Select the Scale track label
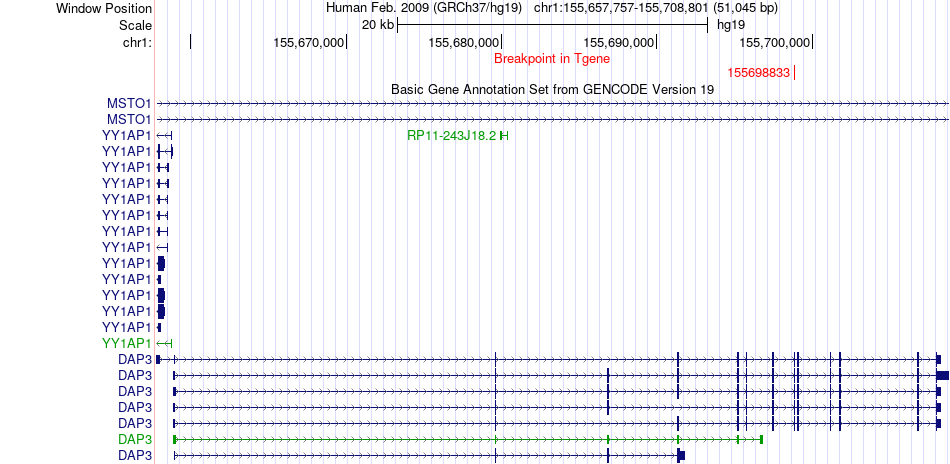This screenshot has width=950, height=464. pos(135,25)
